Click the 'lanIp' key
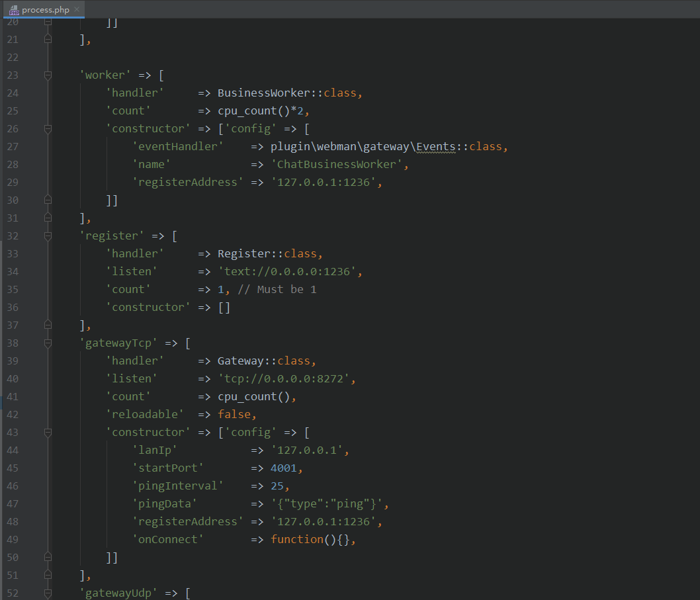 154,450
